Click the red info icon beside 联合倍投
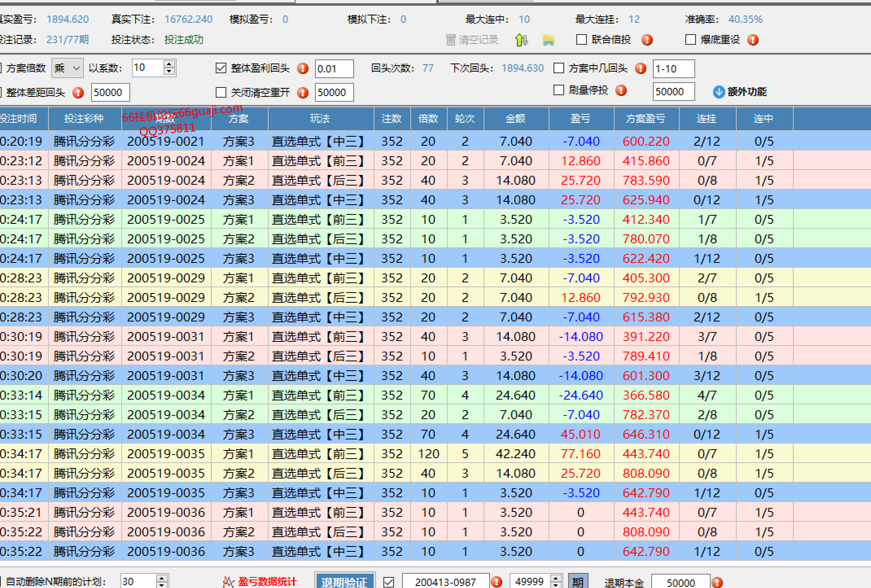Screen dimensions: 871x588 click(x=647, y=40)
